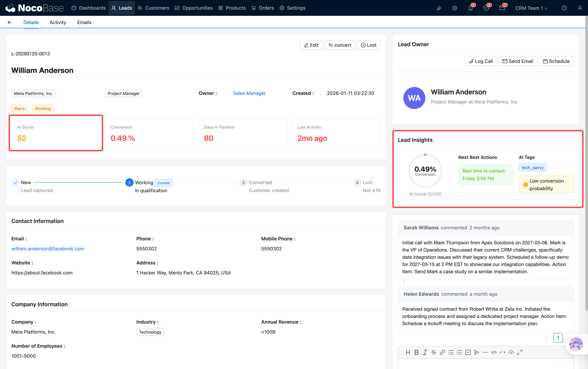This screenshot has height=369, width=588.
Task: Select the Lost stage step in pipeline
Action: [x=367, y=183]
